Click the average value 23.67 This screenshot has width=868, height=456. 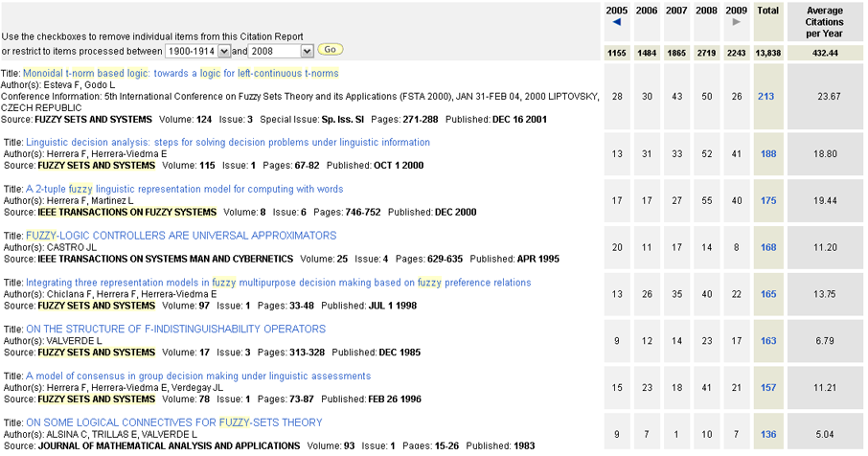point(829,97)
